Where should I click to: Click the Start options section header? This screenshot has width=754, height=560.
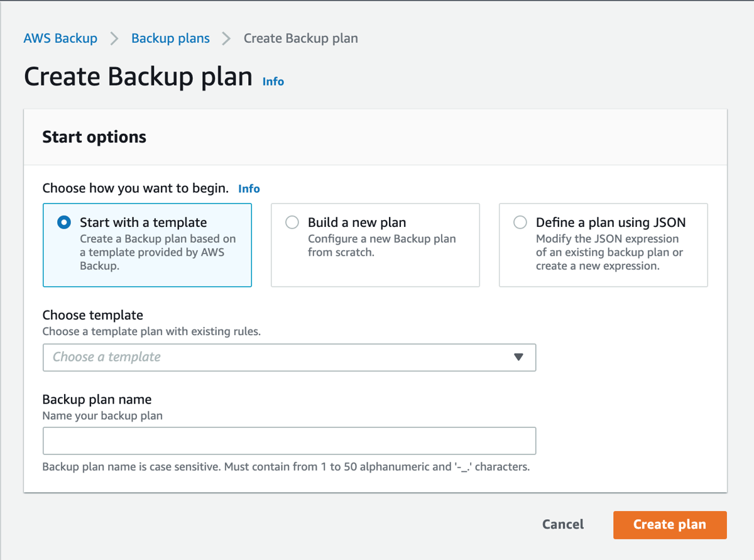(x=94, y=136)
